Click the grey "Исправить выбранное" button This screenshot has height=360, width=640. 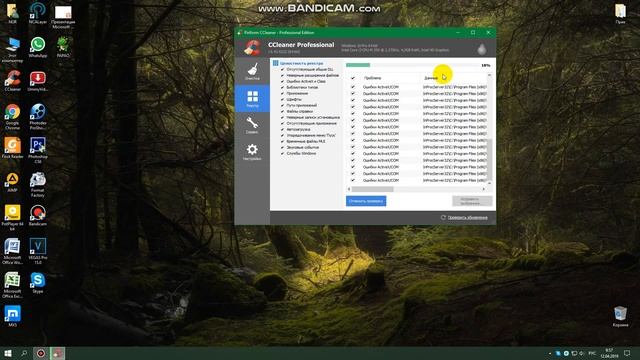pos(472,201)
